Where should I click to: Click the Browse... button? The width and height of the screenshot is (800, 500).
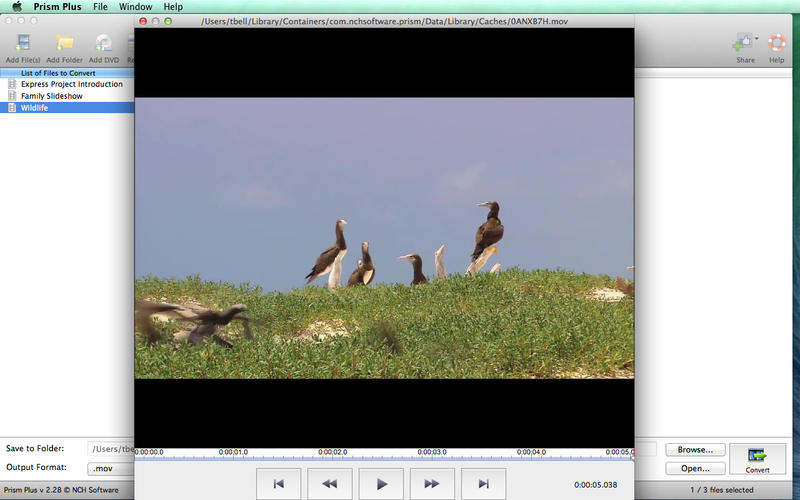(x=695, y=449)
